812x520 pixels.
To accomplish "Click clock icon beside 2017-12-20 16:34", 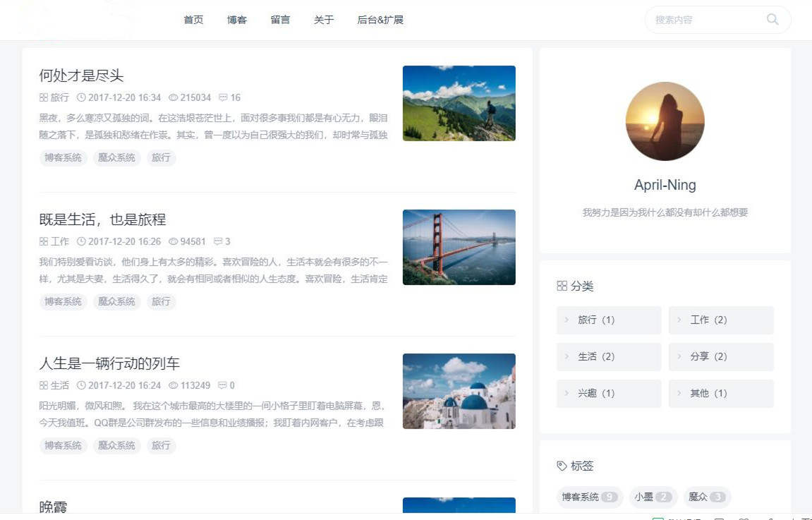I will coord(81,97).
